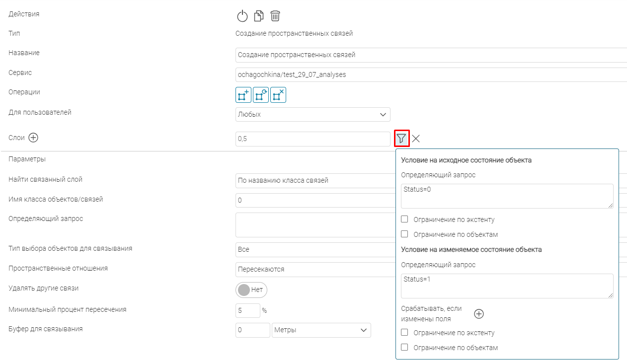Add a field with plus near Срабатывать, если изменены поля
The width and height of the screenshot is (627, 364).
479,314
